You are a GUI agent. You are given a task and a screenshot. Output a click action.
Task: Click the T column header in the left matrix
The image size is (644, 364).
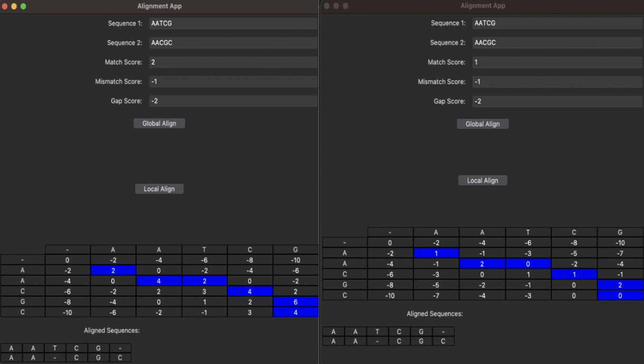pos(204,250)
